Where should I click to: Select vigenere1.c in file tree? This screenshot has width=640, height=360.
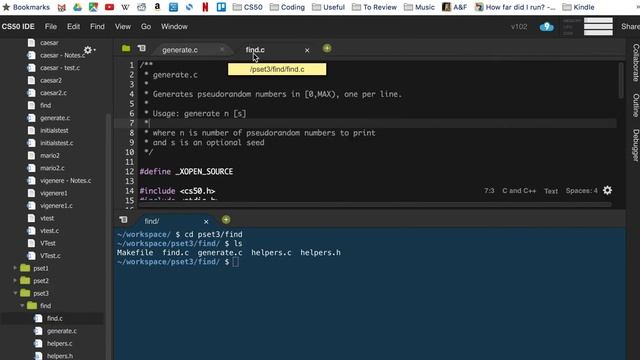(56, 206)
